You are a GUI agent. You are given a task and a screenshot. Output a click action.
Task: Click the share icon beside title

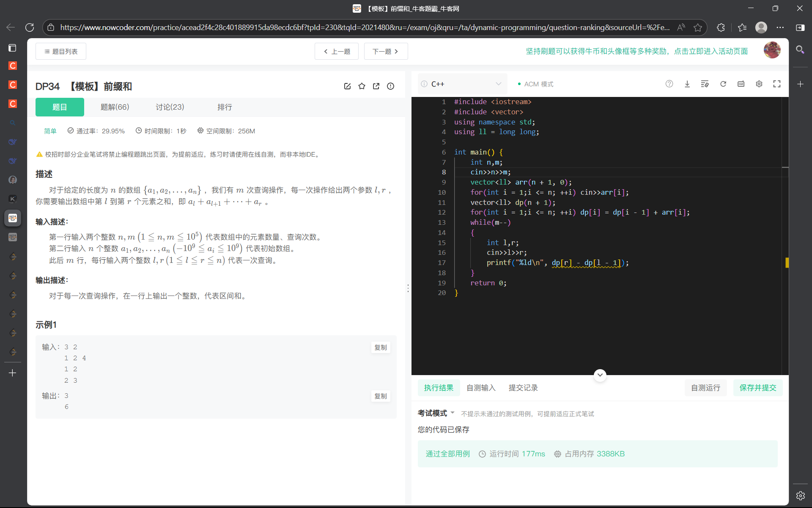coord(376,86)
